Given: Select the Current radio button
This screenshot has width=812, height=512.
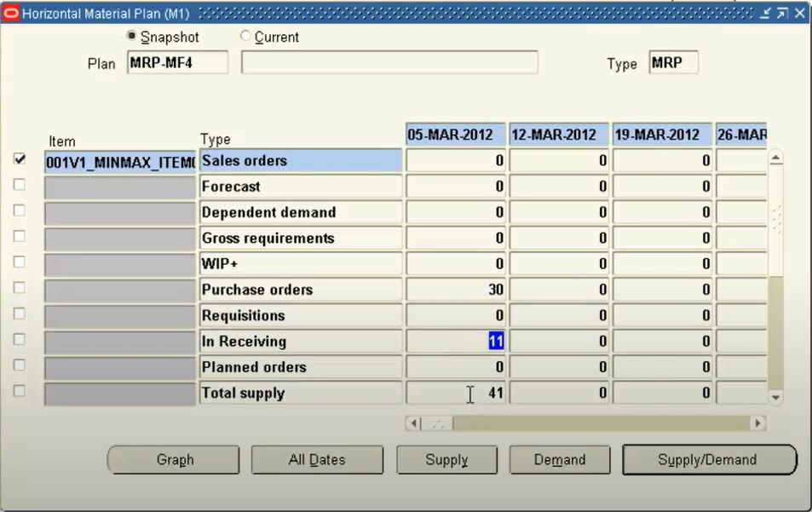Looking at the screenshot, I should (x=246, y=37).
